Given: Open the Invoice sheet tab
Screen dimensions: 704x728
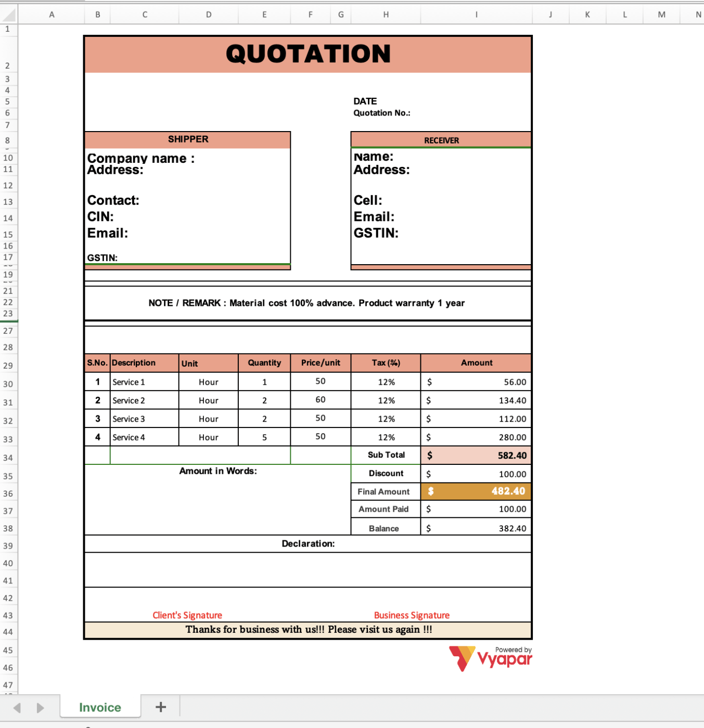Looking at the screenshot, I should coord(100,707).
